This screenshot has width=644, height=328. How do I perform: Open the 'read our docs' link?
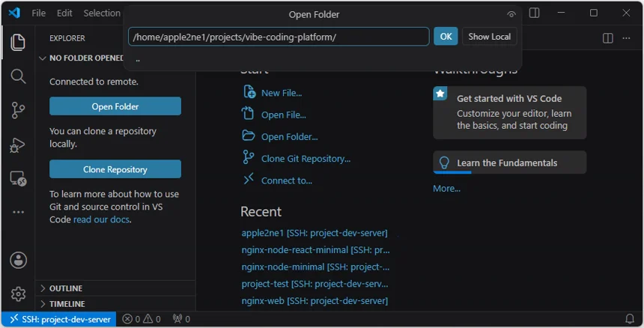click(x=101, y=219)
